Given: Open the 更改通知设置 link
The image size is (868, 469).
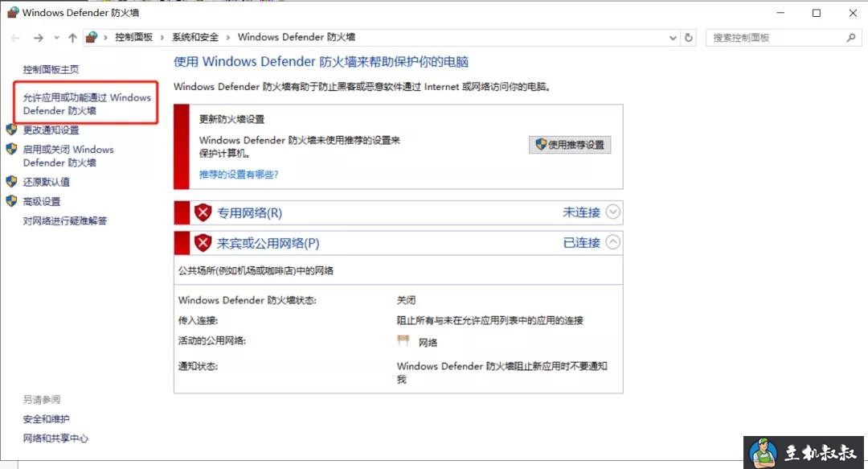Looking at the screenshot, I should [x=51, y=130].
